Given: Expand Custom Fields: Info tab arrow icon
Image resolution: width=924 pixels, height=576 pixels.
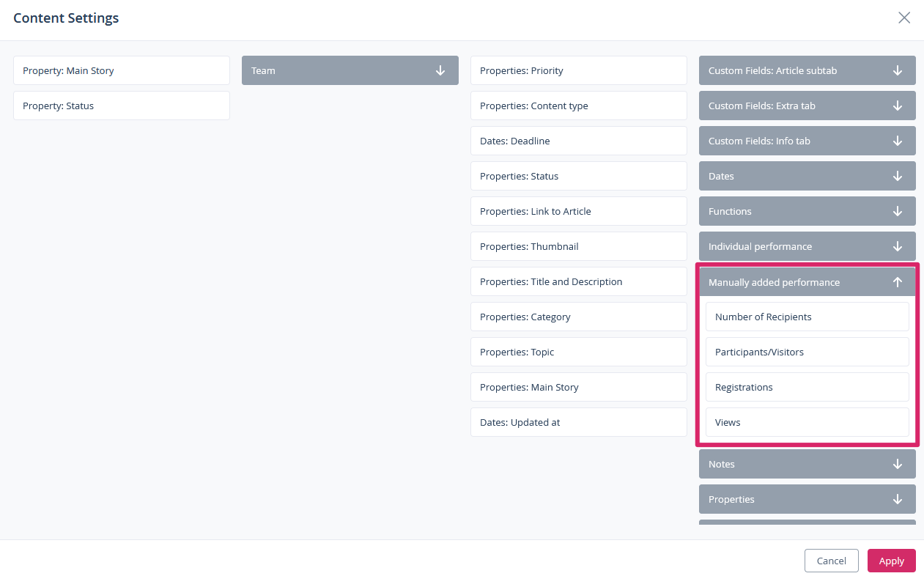Looking at the screenshot, I should [898, 141].
